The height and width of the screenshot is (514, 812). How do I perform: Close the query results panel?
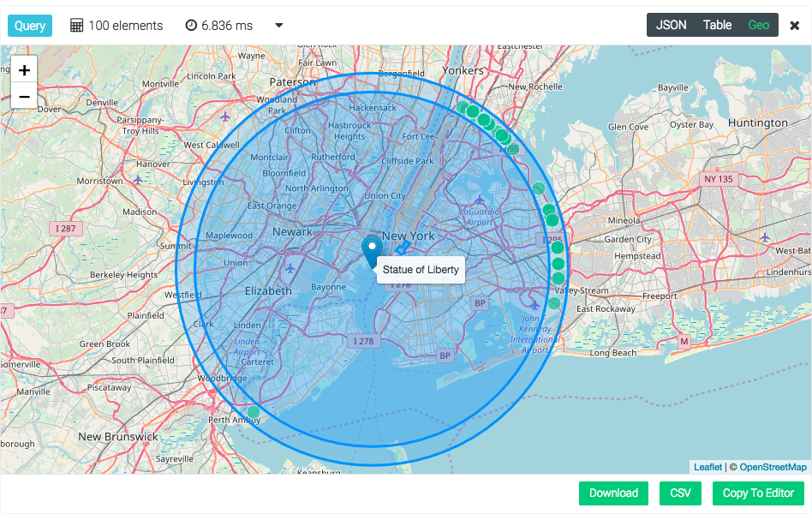[794, 26]
